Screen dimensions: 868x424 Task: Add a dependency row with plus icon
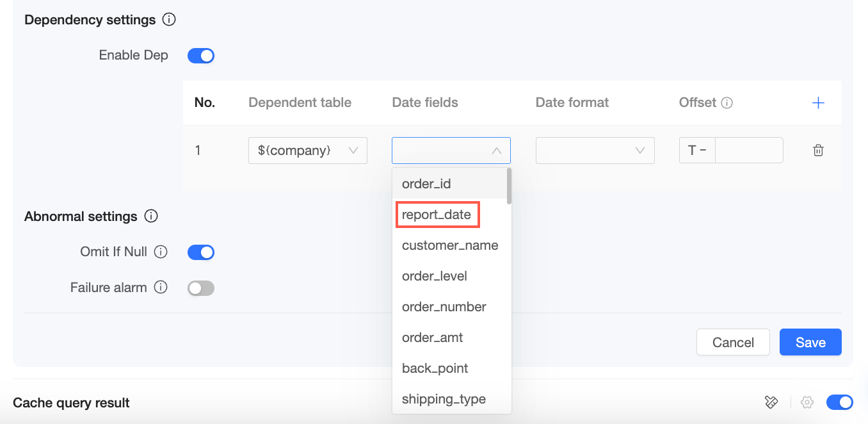818,102
